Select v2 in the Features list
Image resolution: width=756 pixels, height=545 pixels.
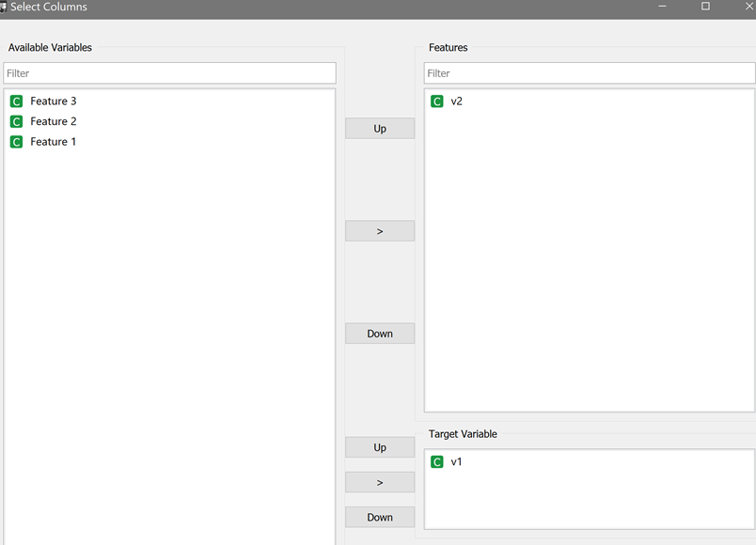[x=456, y=101]
